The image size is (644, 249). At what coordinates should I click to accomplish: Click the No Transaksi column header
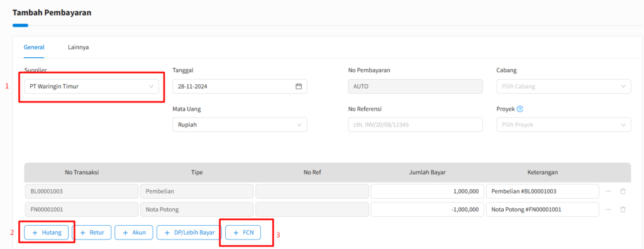point(82,172)
